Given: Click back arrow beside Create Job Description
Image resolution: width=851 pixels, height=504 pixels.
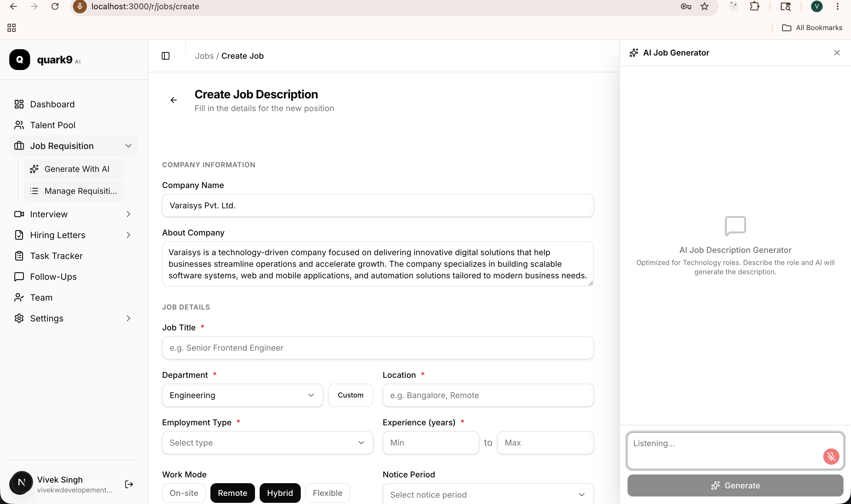Looking at the screenshot, I should [x=174, y=100].
